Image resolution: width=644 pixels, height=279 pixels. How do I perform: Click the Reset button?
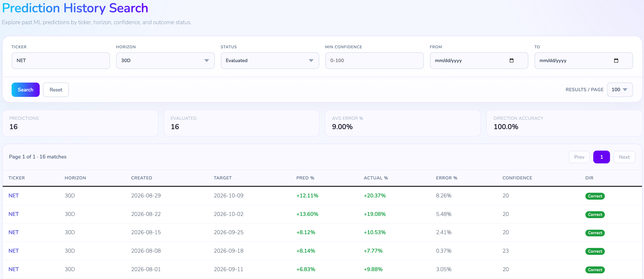56,90
